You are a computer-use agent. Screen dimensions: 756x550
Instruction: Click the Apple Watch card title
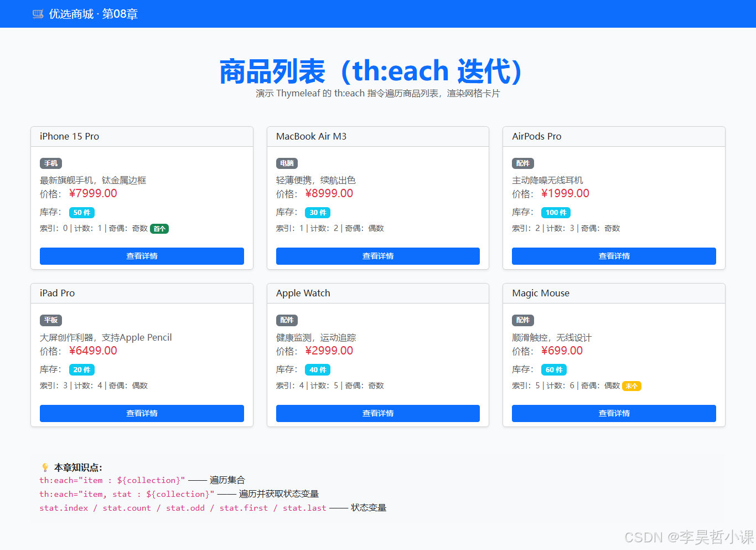pyautogui.click(x=303, y=294)
